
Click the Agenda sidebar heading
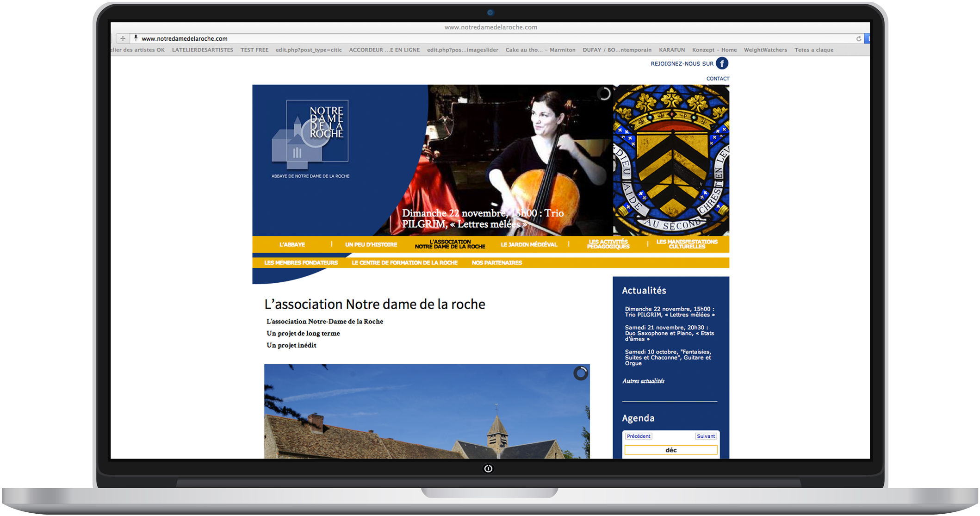coord(638,418)
